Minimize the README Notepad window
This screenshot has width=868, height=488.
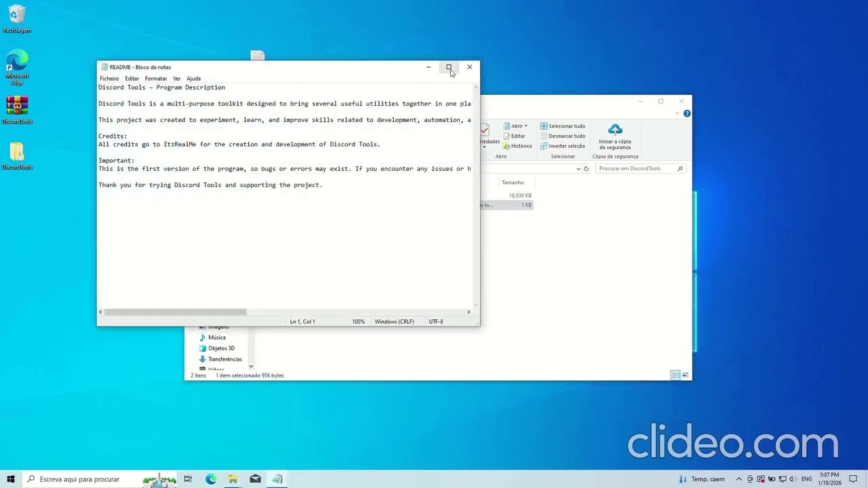pos(429,67)
